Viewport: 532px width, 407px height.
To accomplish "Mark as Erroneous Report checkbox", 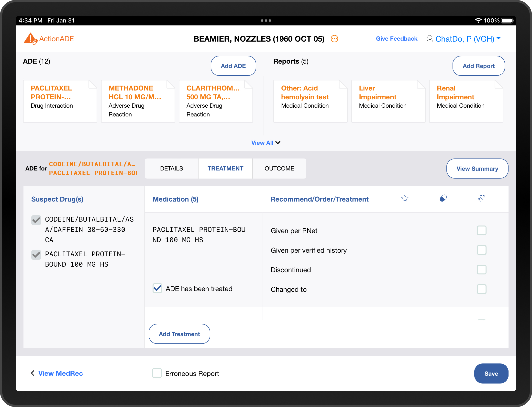I will (157, 373).
